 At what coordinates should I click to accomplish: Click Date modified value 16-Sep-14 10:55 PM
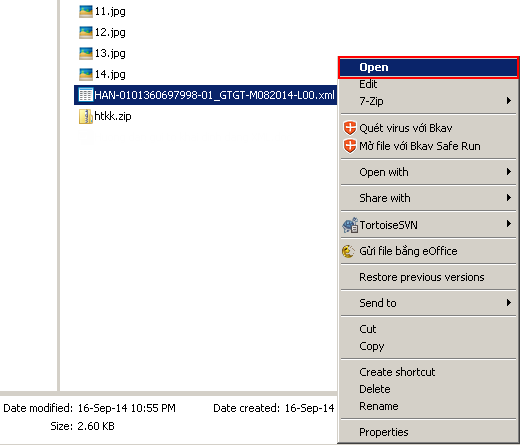(127, 408)
